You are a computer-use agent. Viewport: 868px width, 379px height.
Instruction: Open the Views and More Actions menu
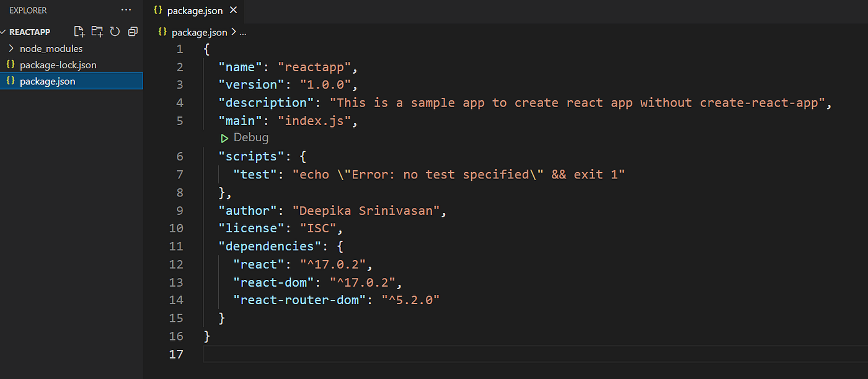point(126,10)
